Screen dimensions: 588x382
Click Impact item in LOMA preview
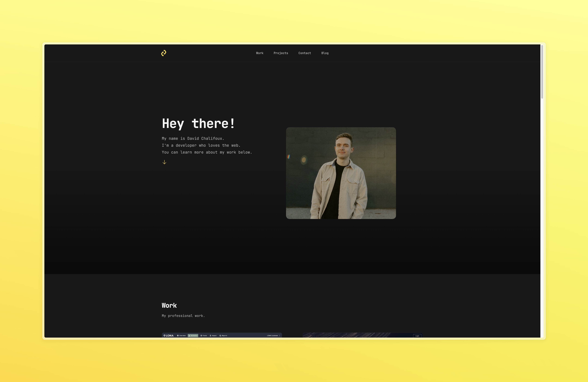click(x=213, y=335)
